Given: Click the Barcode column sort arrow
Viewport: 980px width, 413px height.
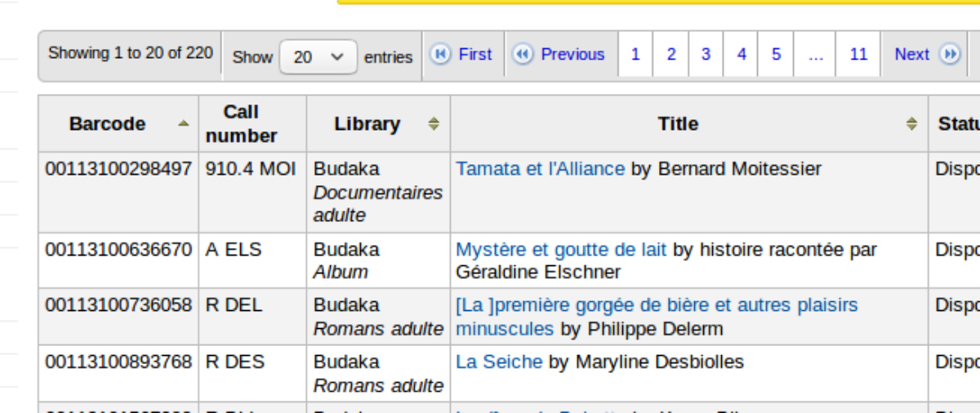Looking at the screenshot, I should click(184, 124).
